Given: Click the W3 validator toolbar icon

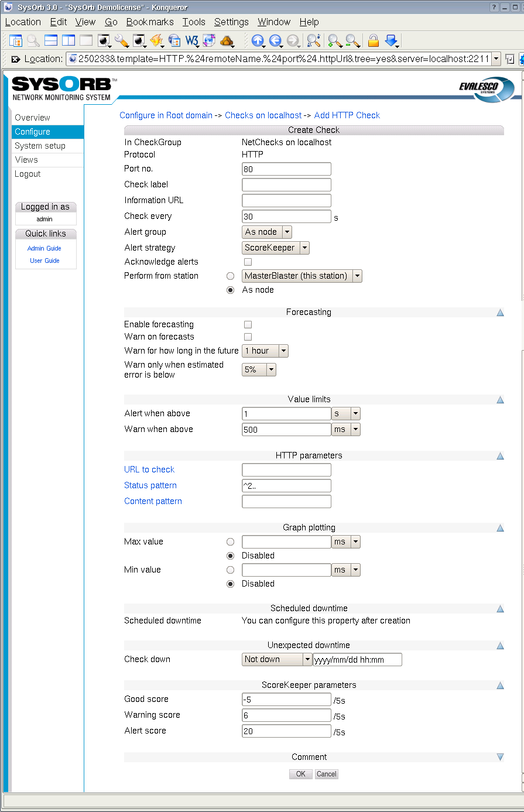Looking at the screenshot, I should pos(191,40).
